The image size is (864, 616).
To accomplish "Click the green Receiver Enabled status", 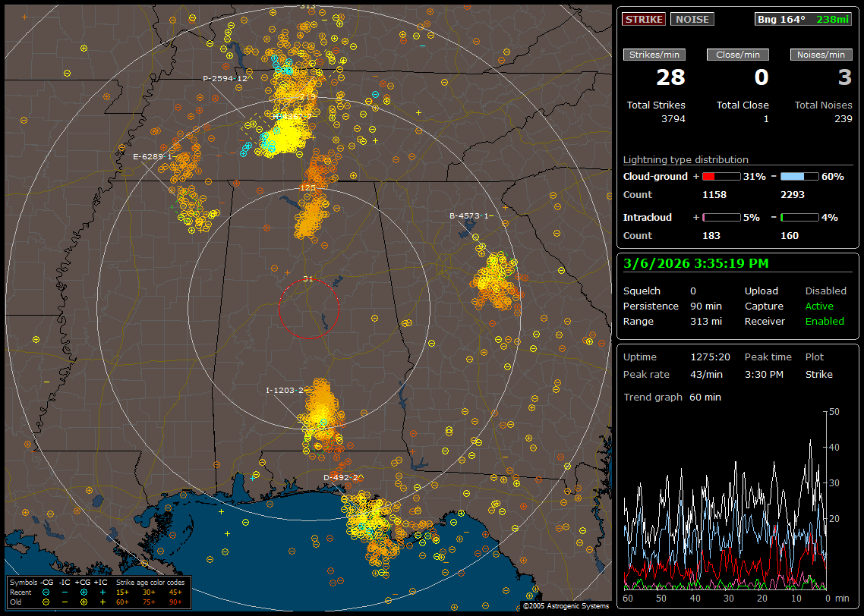I will [x=824, y=322].
